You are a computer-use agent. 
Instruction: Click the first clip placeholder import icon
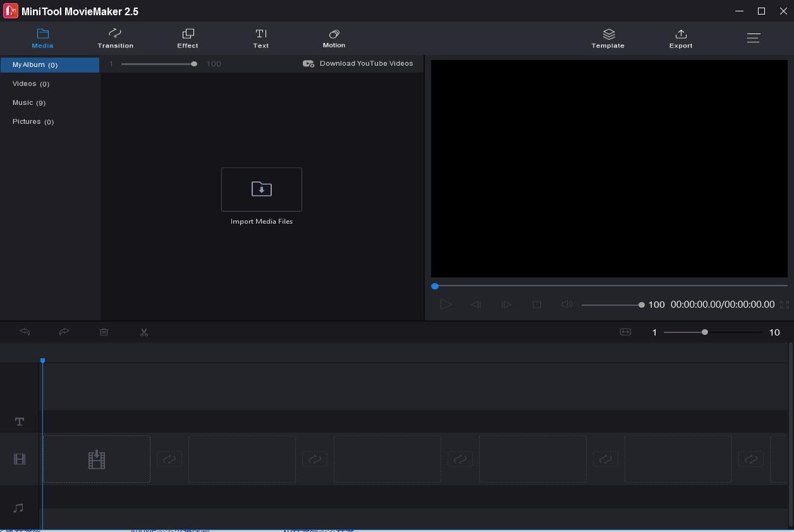[x=97, y=459]
